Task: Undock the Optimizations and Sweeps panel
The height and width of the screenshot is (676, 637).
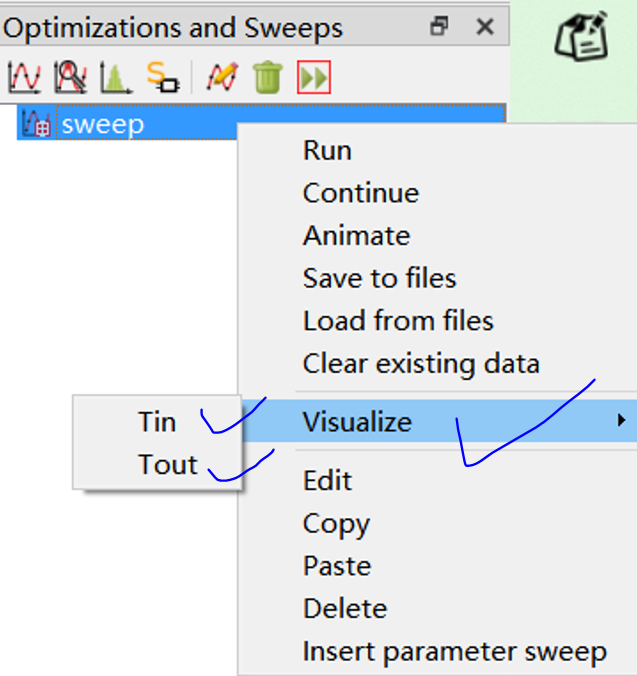Action: click(439, 28)
